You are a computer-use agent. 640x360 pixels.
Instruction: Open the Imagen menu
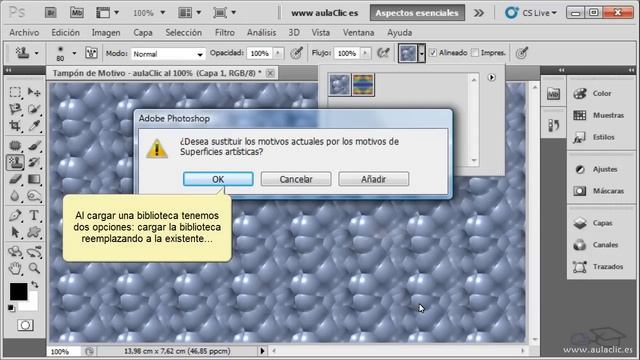pyautogui.click(x=106, y=33)
